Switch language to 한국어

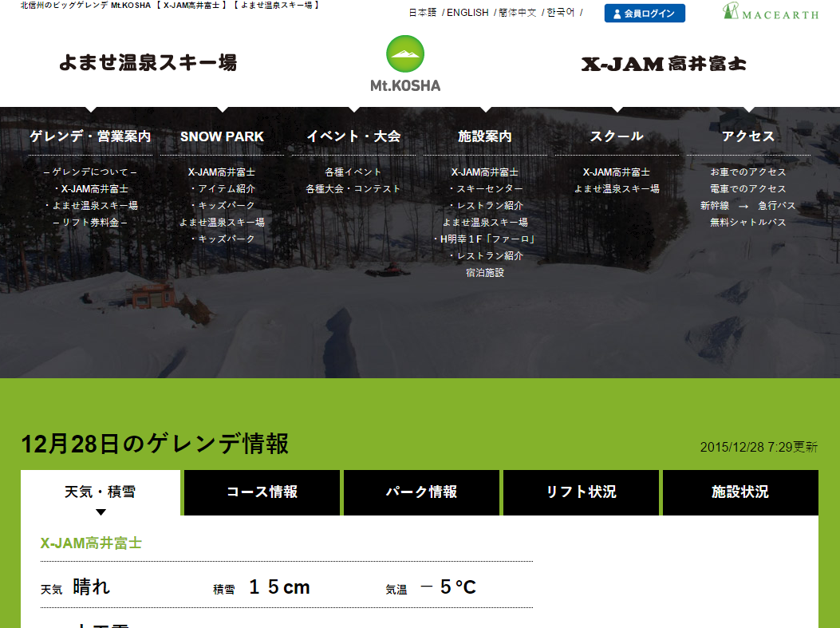coord(560,12)
